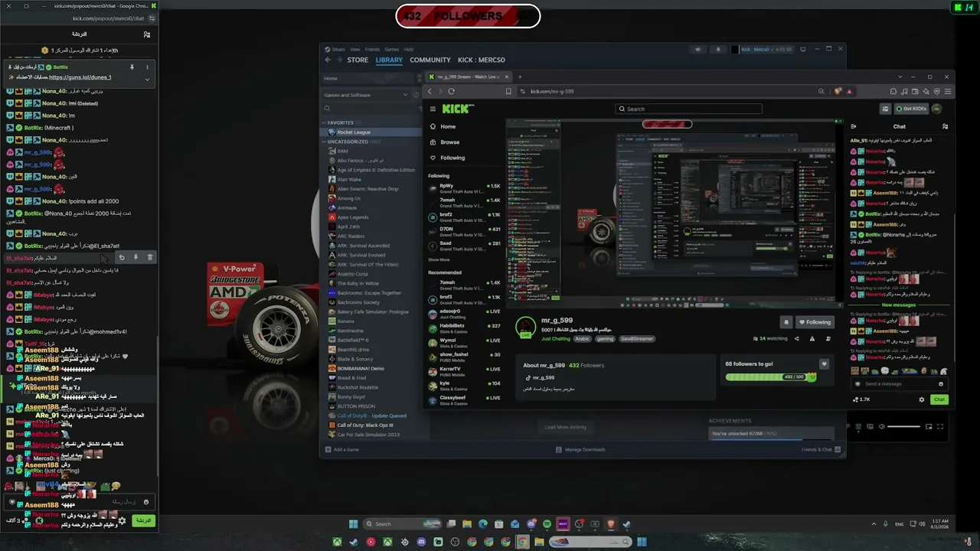Screen dimensions: 980x551
Task: Click Show More under Following list
Action: point(439,260)
